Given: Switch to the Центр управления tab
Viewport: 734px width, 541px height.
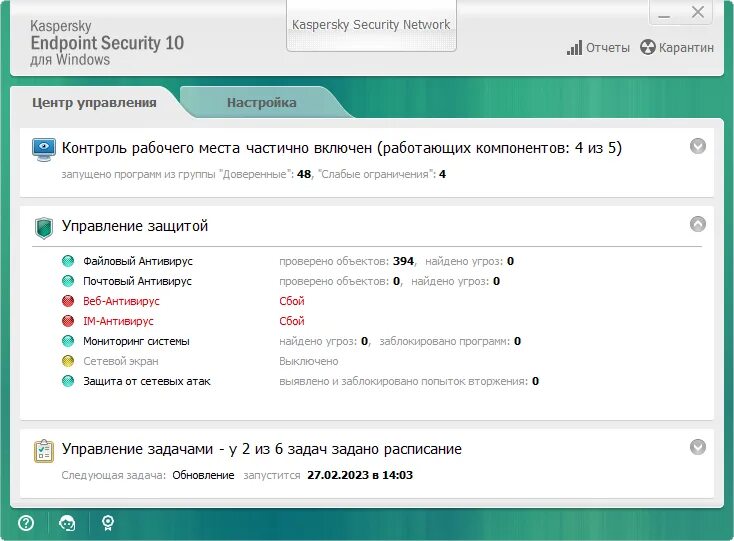Looking at the screenshot, I should click(x=94, y=102).
